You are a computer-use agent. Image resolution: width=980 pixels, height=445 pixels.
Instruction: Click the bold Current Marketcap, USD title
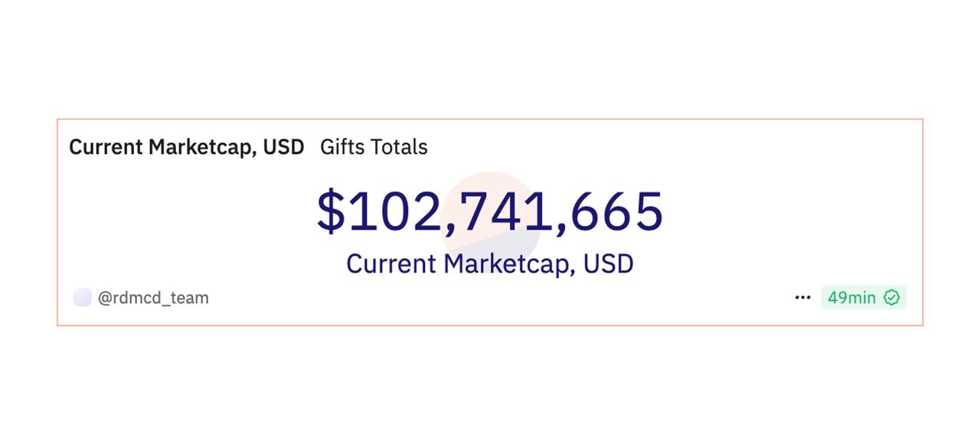[x=187, y=146]
